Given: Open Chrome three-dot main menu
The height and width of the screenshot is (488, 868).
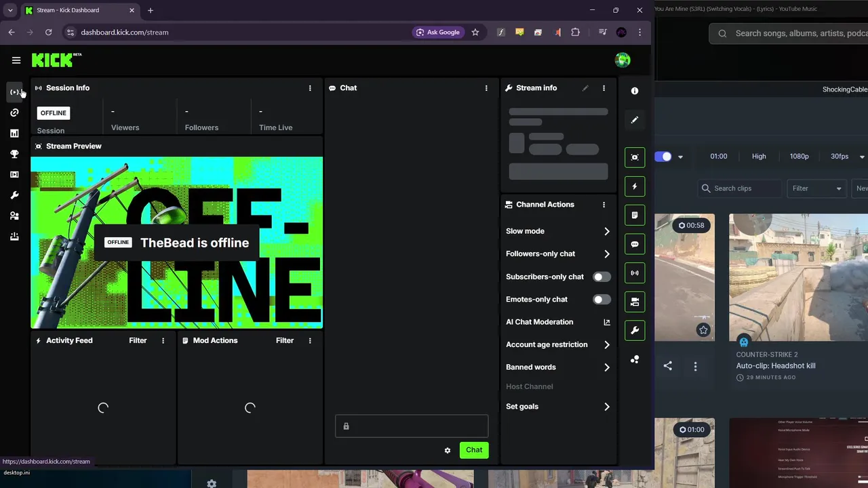Looking at the screenshot, I should [x=639, y=32].
